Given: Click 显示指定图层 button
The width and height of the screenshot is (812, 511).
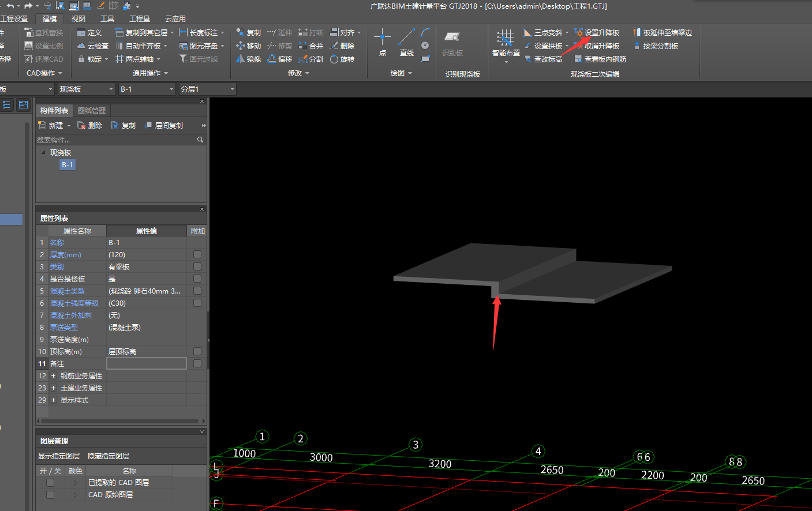Looking at the screenshot, I should [59, 456].
